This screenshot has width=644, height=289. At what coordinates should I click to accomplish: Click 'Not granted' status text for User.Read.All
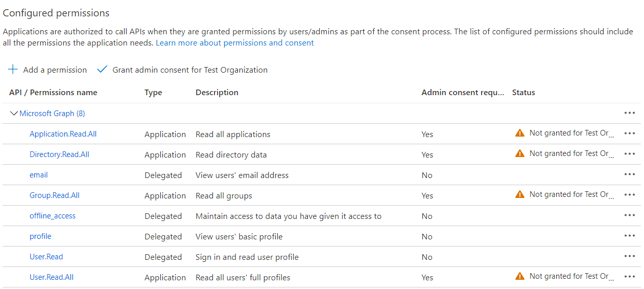point(571,276)
